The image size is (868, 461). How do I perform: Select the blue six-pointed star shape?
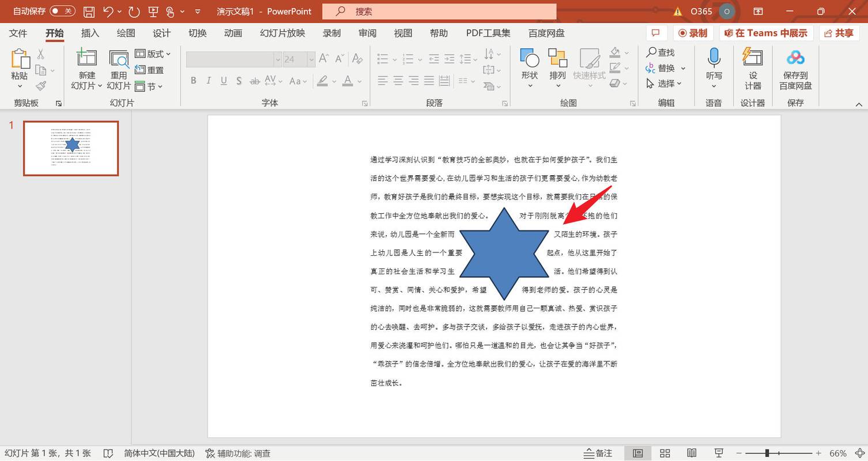(504, 254)
